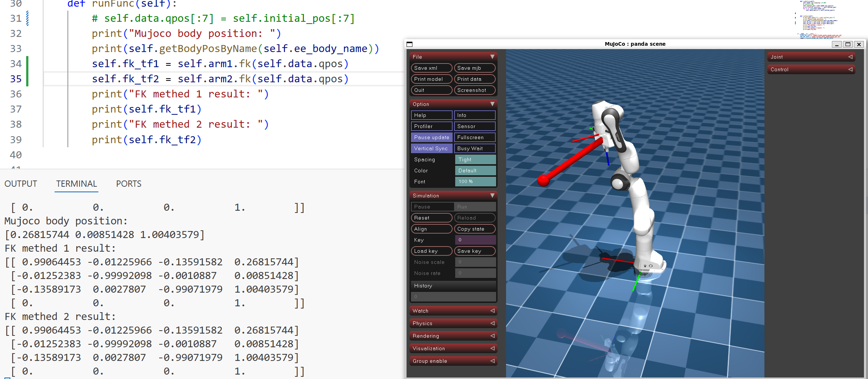This screenshot has height=379, width=868.
Task: Collapse the File section arrow
Action: (492, 57)
